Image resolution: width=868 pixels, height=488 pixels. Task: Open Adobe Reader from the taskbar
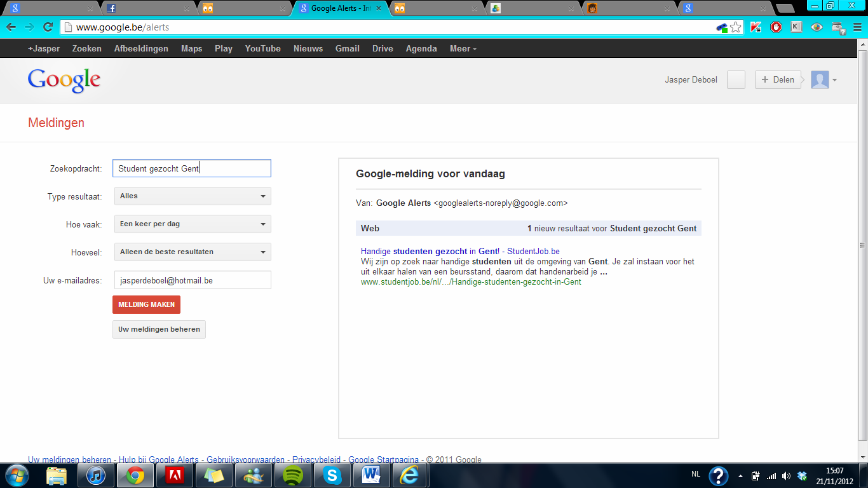point(174,475)
